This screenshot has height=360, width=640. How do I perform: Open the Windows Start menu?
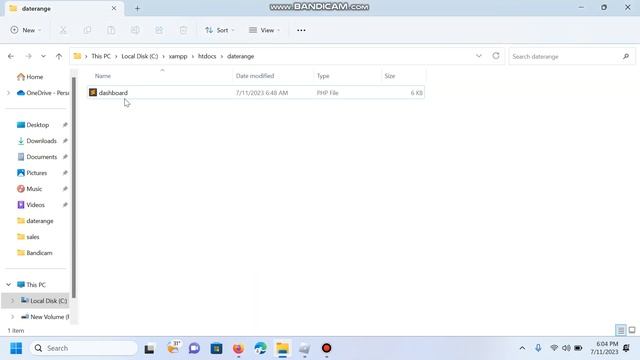click(16, 348)
